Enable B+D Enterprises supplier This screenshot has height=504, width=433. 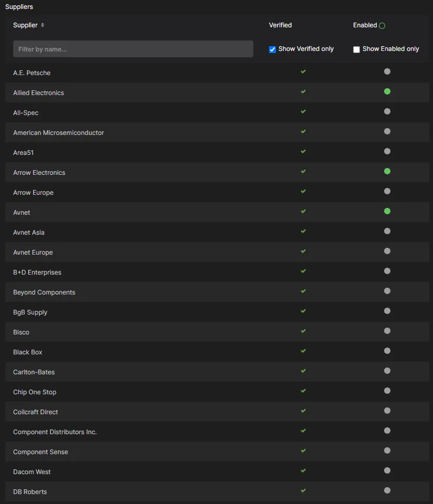[387, 271]
